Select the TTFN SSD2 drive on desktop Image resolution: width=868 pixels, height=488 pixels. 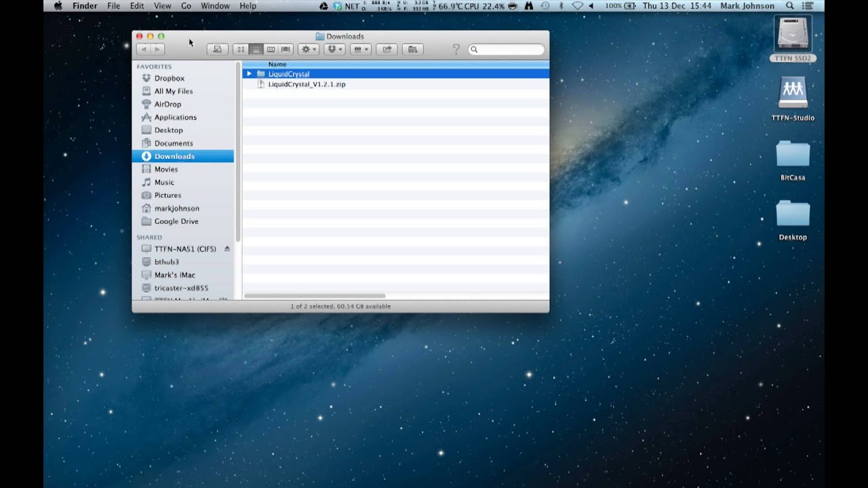[x=793, y=38]
